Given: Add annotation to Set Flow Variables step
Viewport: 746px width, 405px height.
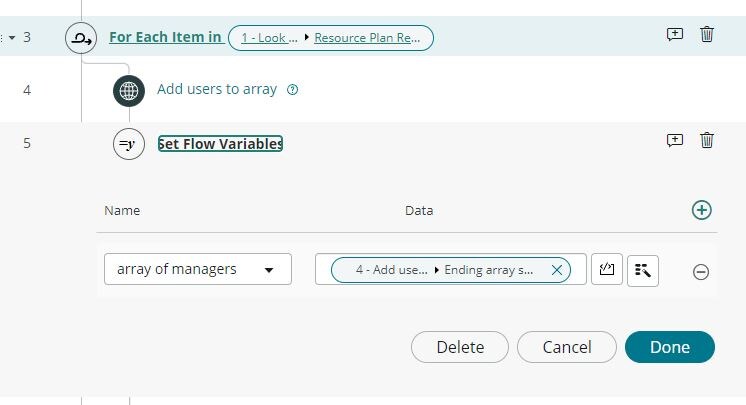Looking at the screenshot, I should (675, 140).
